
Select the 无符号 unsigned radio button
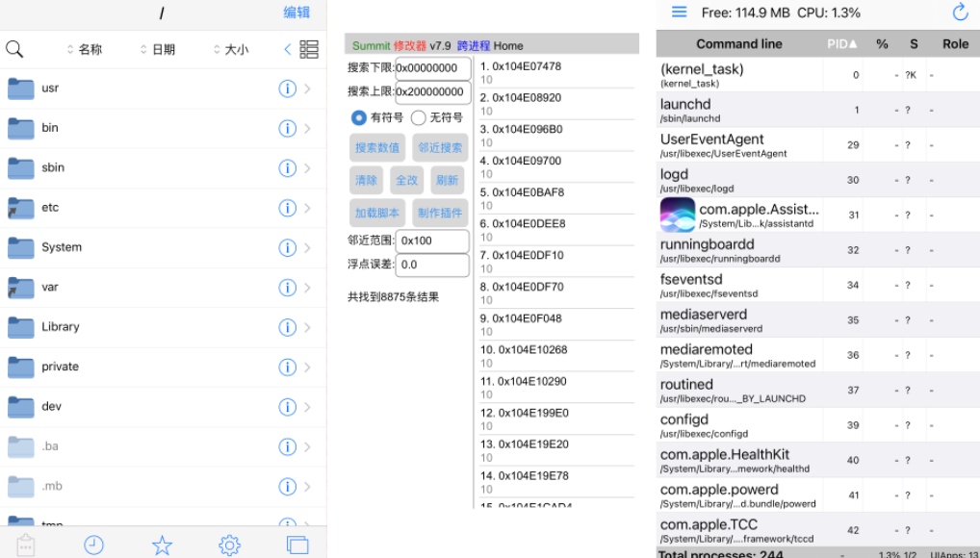(x=418, y=117)
